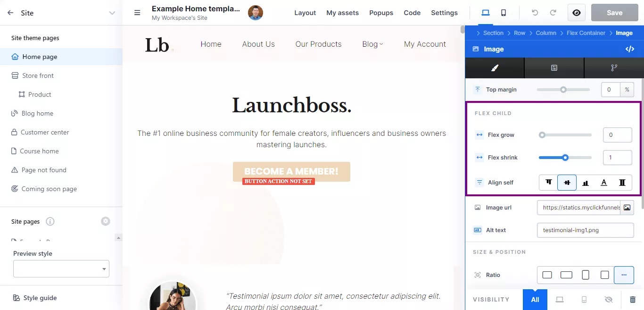Select align self center option
The height and width of the screenshot is (310, 644).
567,183
